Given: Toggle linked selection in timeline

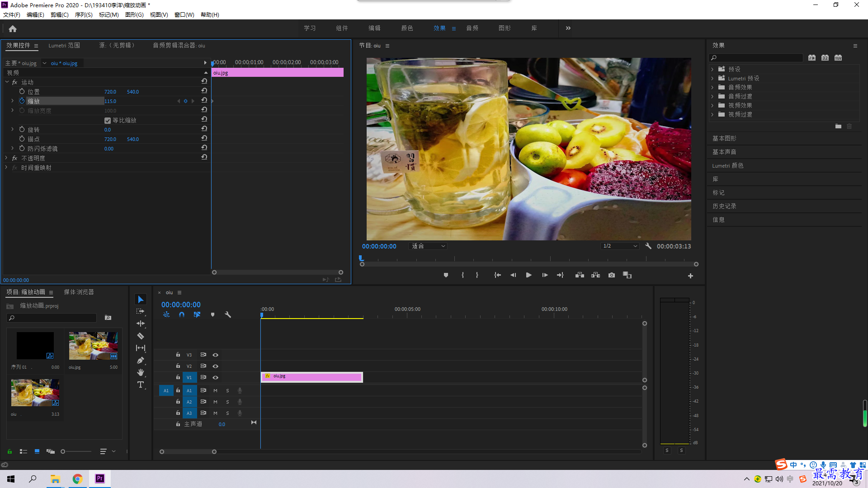Looking at the screenshot, I should click(x=197, y=314).
